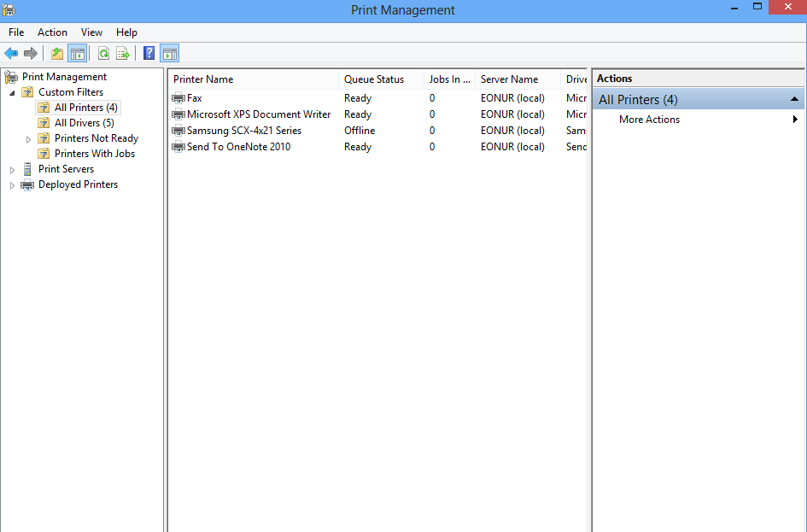Screen dimensions: 807x532
Task: Expand the Printers Not Ready node
Action: tap(28, 138)
